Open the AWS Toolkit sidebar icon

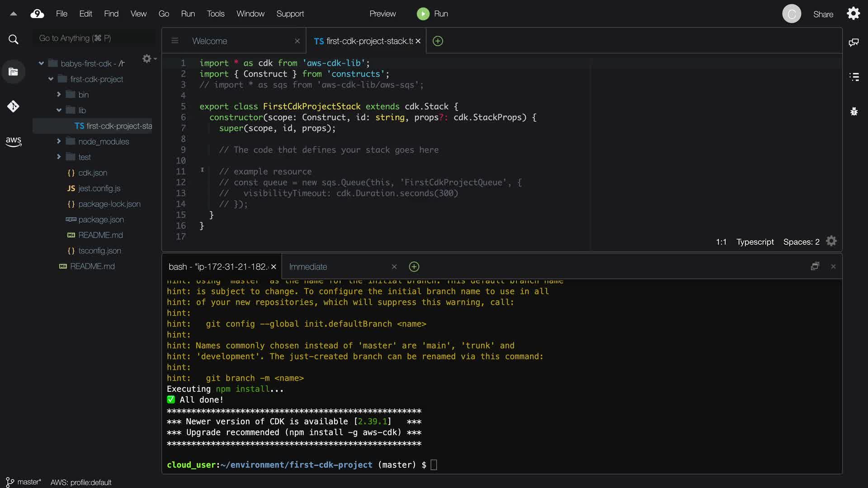(x=13, y=141)
